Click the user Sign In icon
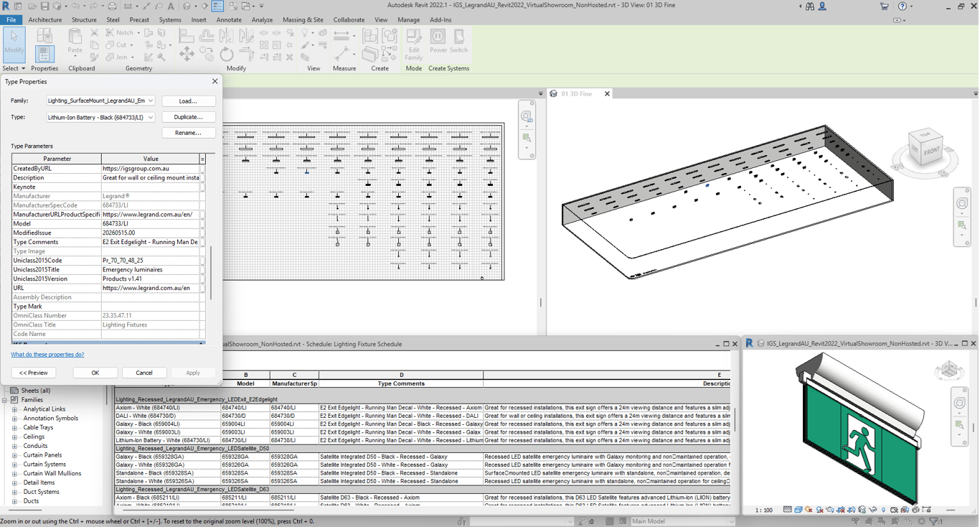980x527 pixels. point(822,6)
